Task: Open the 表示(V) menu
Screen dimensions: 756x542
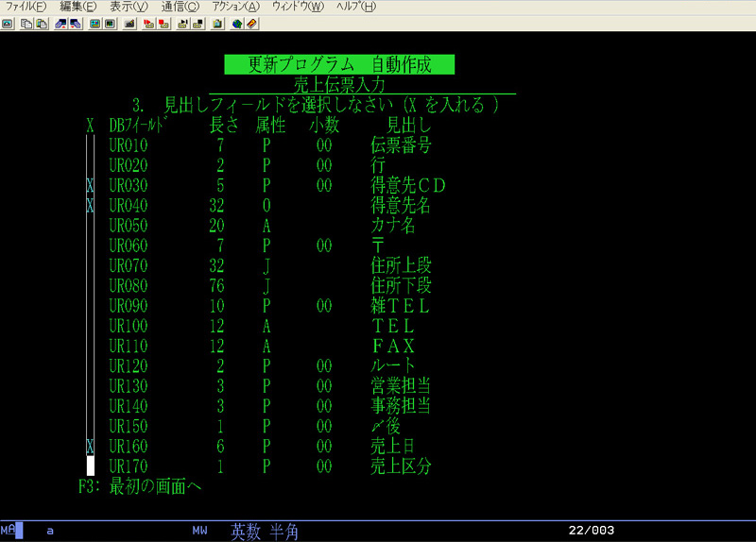Action: click(x=129, y=7)
